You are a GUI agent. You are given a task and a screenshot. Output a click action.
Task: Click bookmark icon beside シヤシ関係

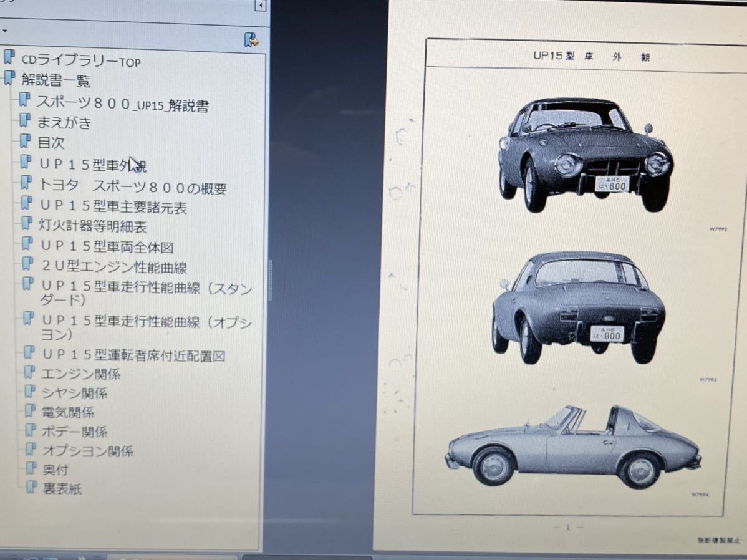click(x=29, y=391)
